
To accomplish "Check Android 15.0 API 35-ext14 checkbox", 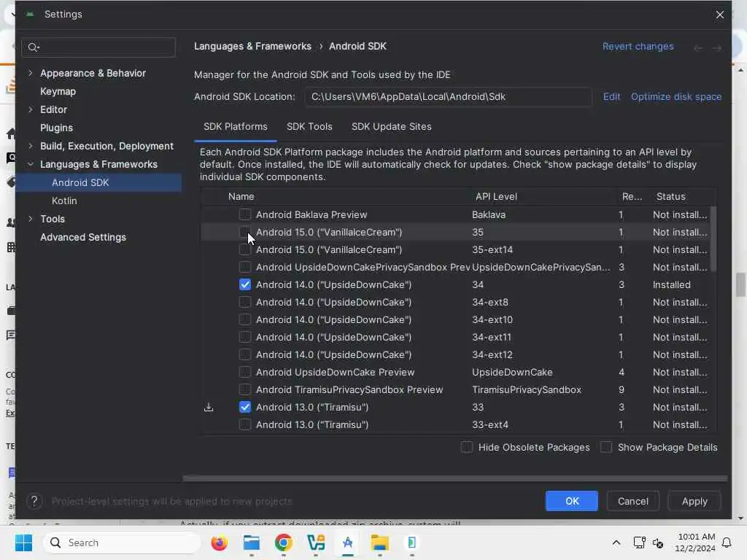I will point(245,250).
